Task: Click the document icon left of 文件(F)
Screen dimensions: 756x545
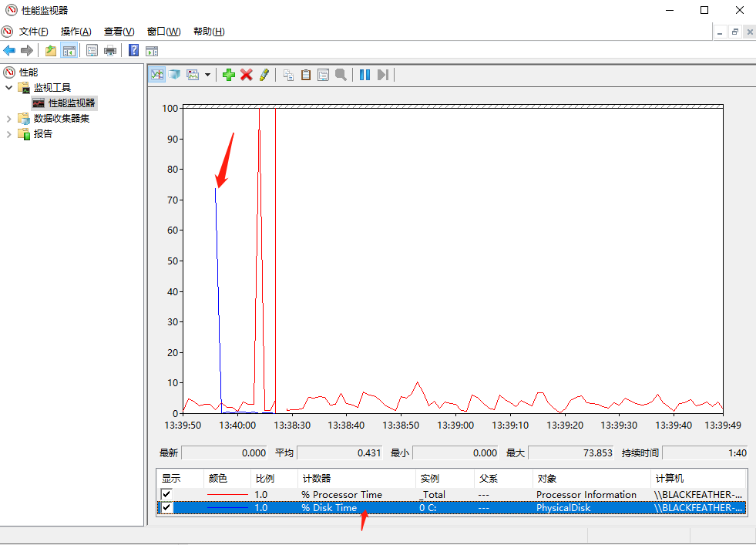Action: point(7,32)
